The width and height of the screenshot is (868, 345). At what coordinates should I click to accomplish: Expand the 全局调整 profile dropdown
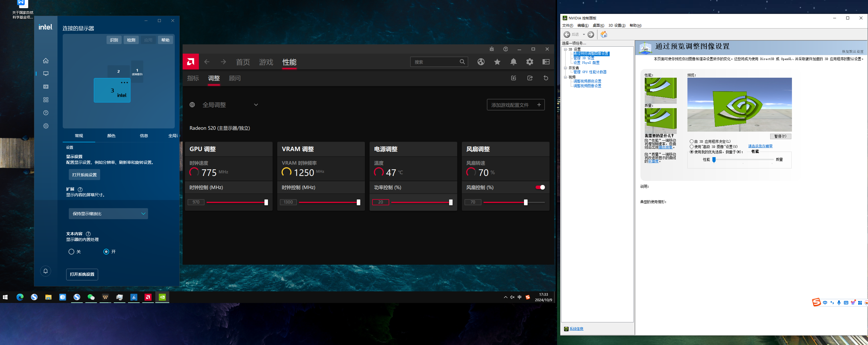[256, 105]
